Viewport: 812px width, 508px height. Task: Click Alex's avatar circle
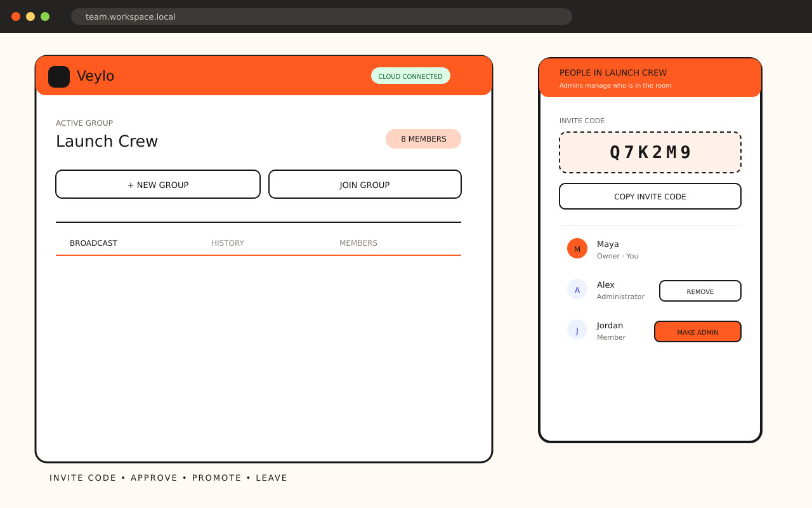point(577,289)
